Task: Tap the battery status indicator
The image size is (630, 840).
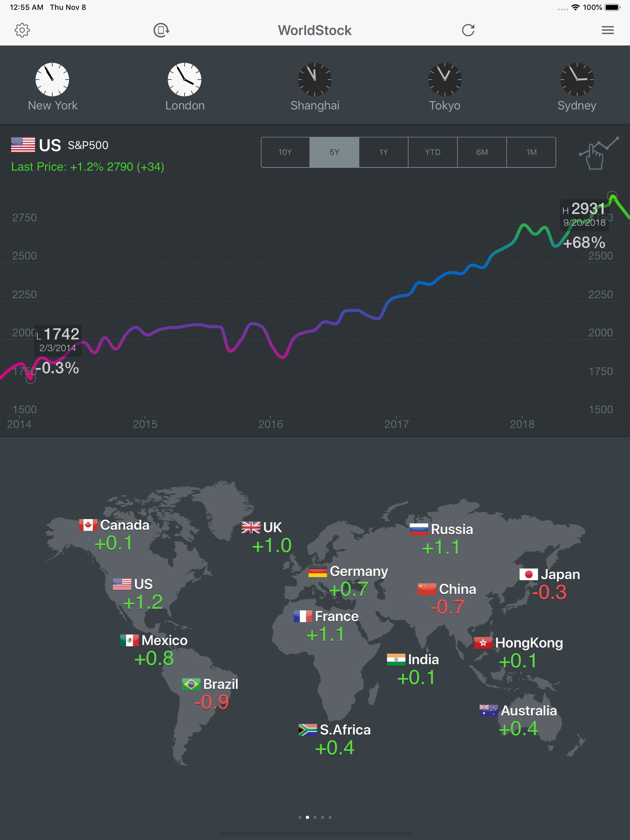Action: click(x=612, y=7)
